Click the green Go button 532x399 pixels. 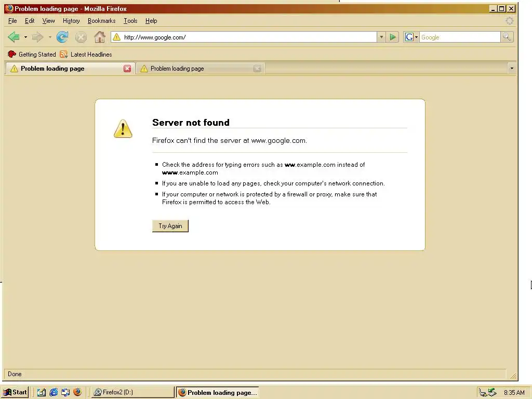(393, 37)
